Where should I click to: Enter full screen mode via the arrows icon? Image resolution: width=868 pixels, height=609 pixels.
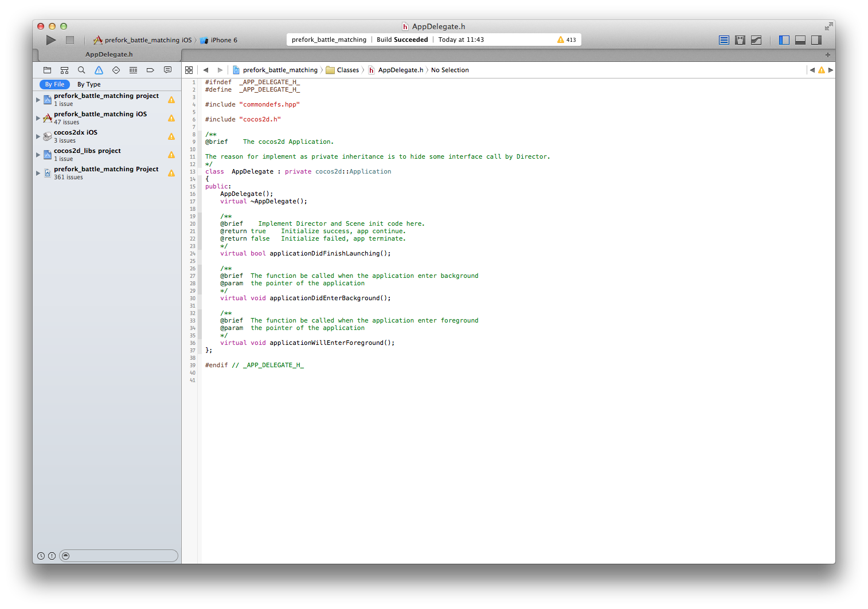tap(828, 26)
